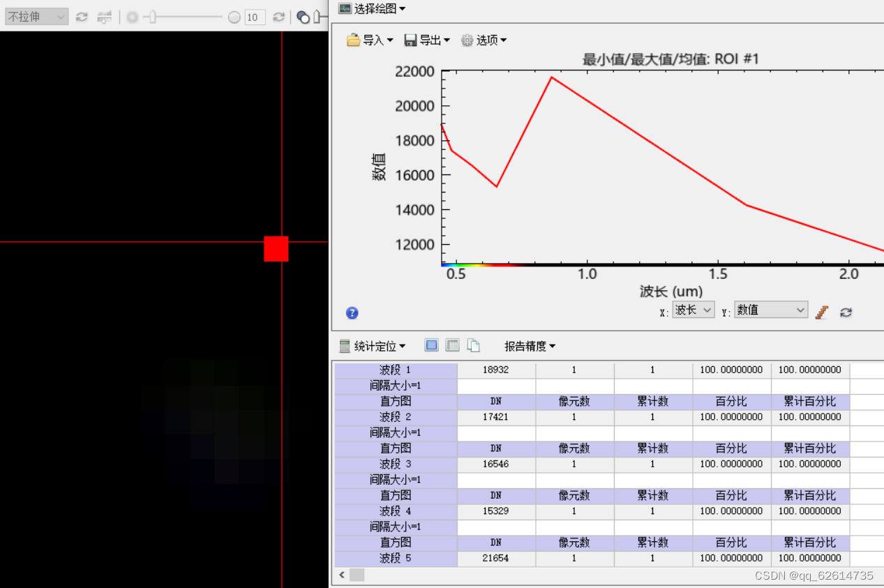Open the 选项 options menu
The height and width of the screenshot is (588, 884).
tap(491, 40)
